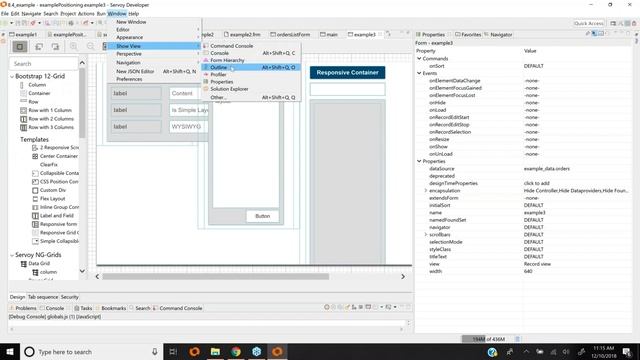Click the Responsive Container header on canvas
Viewport: 640px width, 360px height.
(x=347, y=73)
